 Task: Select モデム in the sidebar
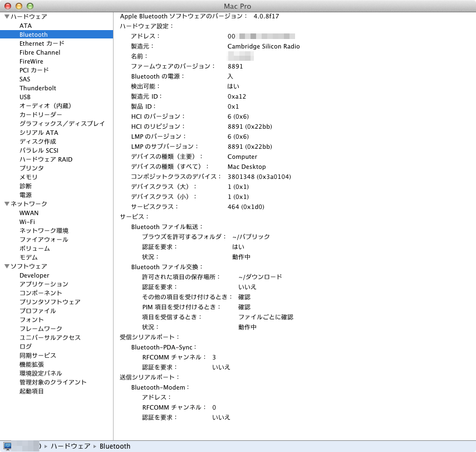[x=28, y=257]
